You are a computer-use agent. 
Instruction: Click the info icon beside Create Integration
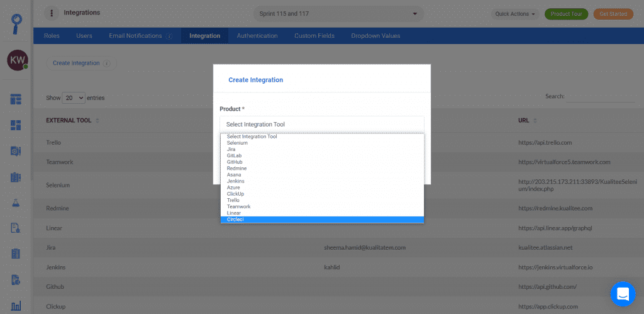(106, 64)
